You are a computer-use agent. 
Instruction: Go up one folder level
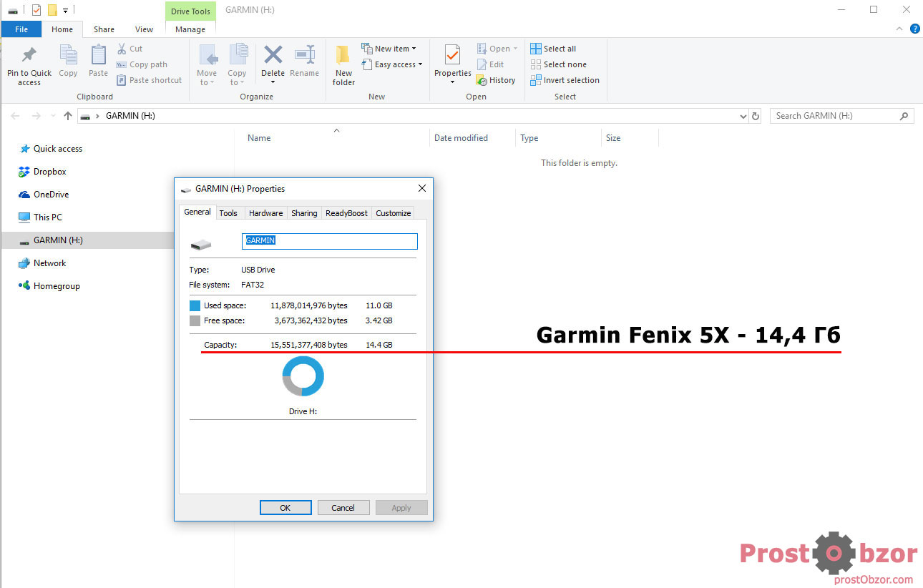pos(68,116)
